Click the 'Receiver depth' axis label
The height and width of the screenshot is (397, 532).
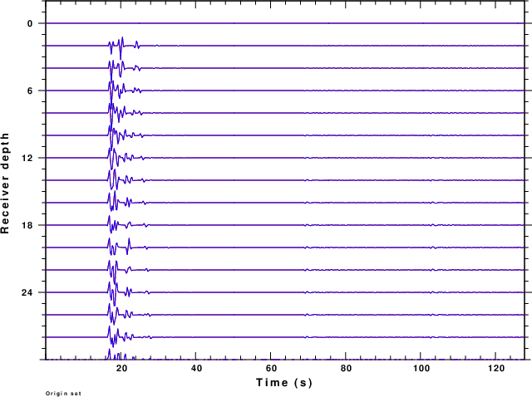pos(5,184)
